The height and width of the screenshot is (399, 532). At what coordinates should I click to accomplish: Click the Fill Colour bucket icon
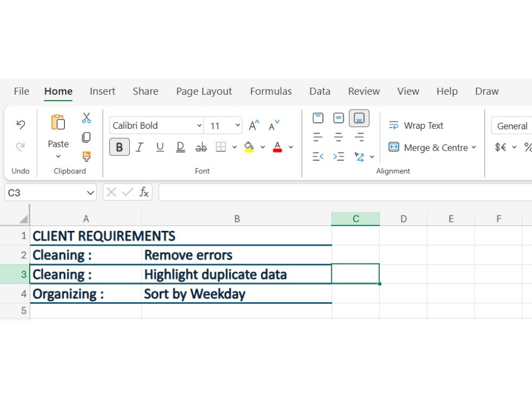pyautogui.click(x=249, y=147)
